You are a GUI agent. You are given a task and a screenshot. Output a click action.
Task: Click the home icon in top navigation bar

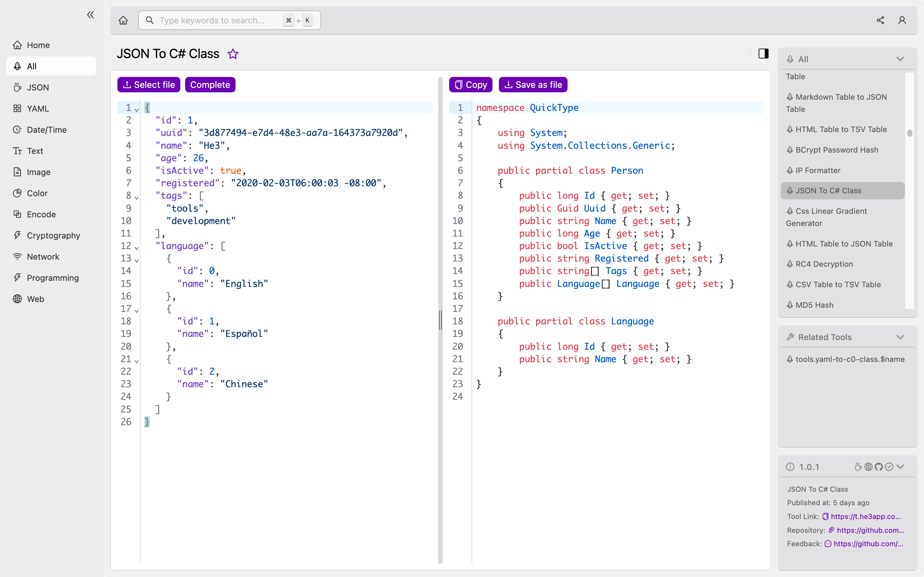(x=123, y=20)
